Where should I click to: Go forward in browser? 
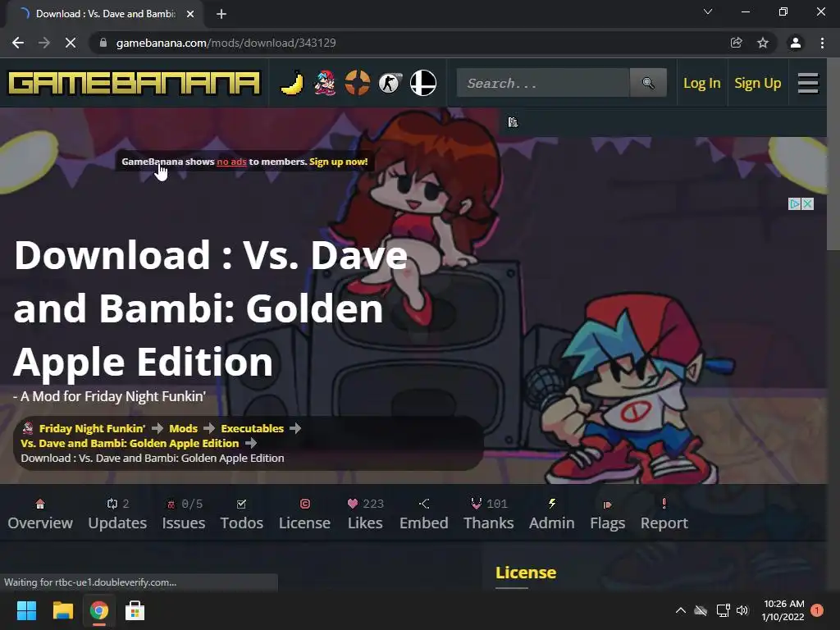[x=44, y=43]
